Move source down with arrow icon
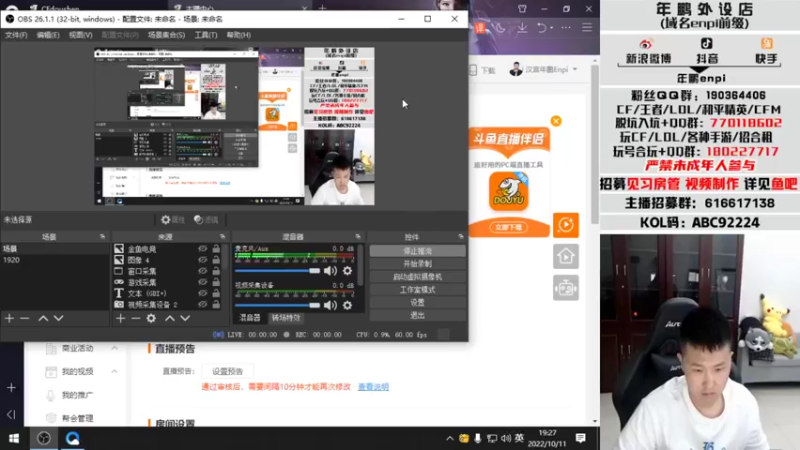The image size is (800, 450). click(x=185, y=318)
